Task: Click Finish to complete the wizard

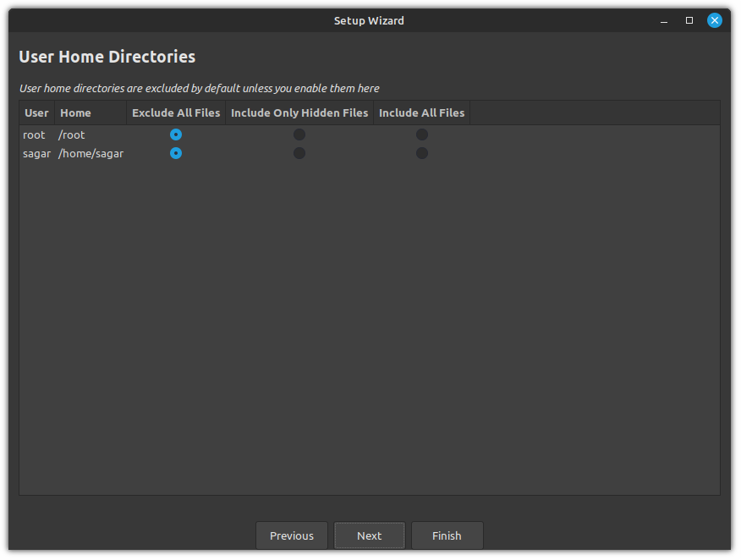Action: (x=447, y=535)
